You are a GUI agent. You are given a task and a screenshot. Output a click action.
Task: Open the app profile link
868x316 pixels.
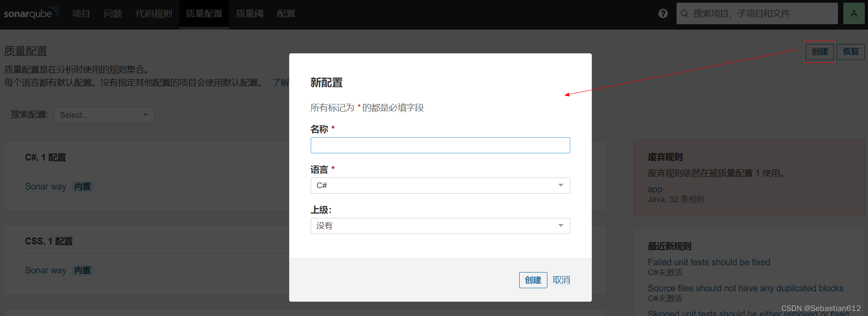(655, 189)
